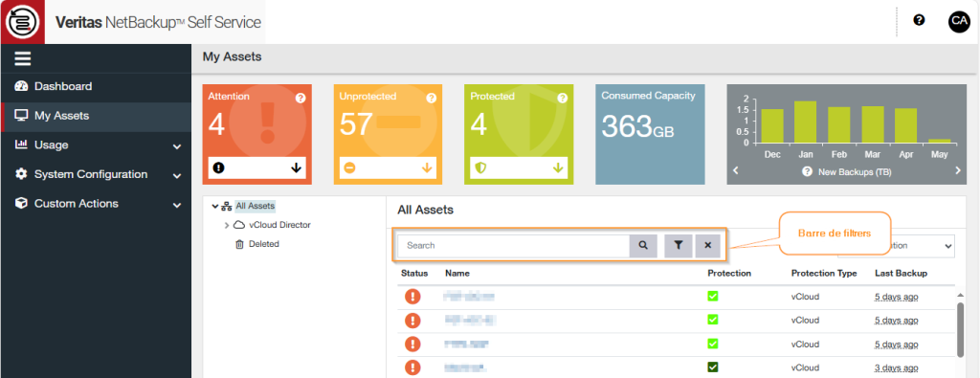Viewport: 980px width, 378px height.
Task: Click help icon on Unprotected tile
Action: (432, 99)
